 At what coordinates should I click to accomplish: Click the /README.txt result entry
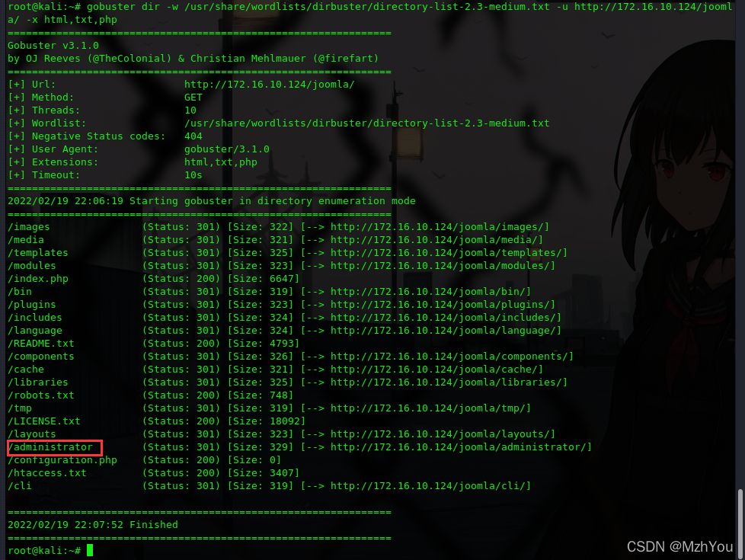[x=41, y=344]
